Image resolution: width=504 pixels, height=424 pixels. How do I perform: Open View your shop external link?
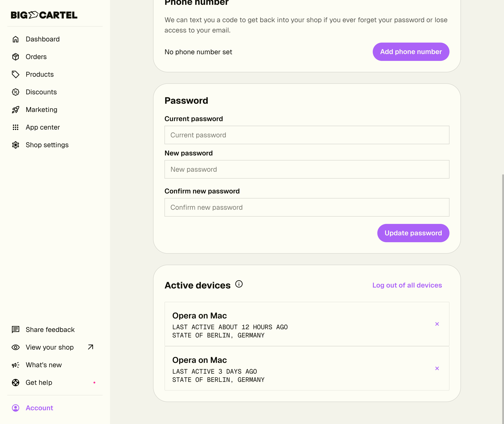tap(90, 347)
